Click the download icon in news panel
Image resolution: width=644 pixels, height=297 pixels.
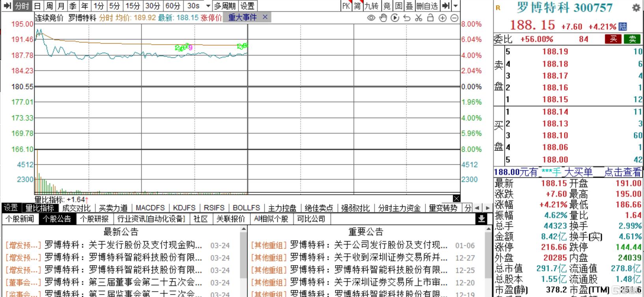tap(482, 219)
